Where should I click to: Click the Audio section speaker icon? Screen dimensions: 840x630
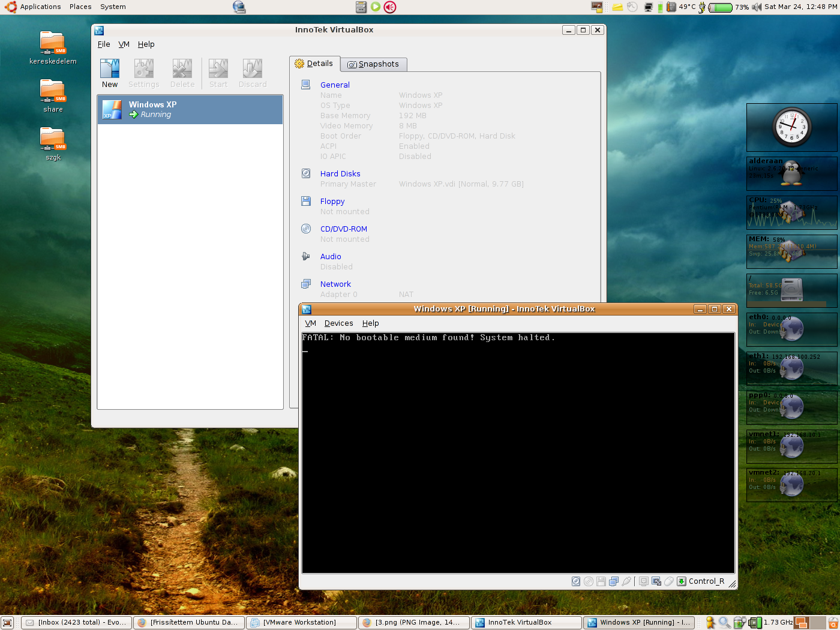click(x=306, y=256)
